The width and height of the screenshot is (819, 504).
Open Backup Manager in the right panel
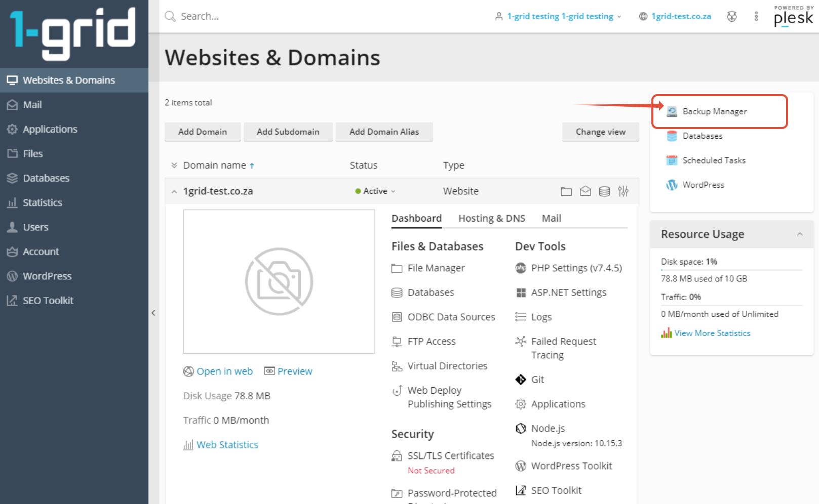pyautogui.click(x=707, y=111)
